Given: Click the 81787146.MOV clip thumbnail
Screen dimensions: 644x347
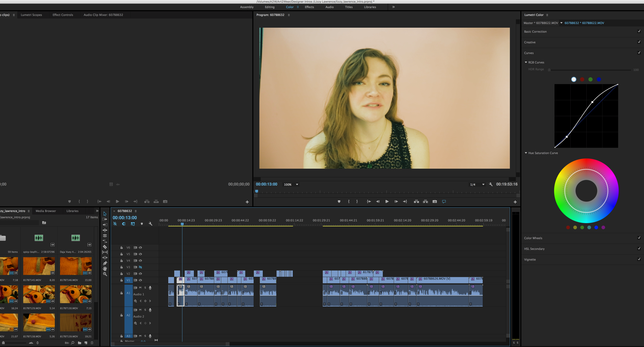Looking at the screenshot, I should (75, 266).
